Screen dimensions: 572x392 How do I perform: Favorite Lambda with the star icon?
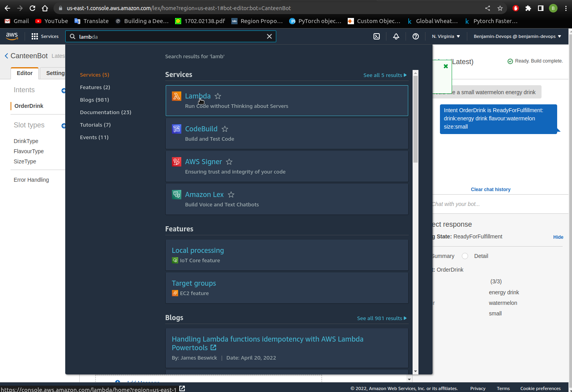coord(218,96)
